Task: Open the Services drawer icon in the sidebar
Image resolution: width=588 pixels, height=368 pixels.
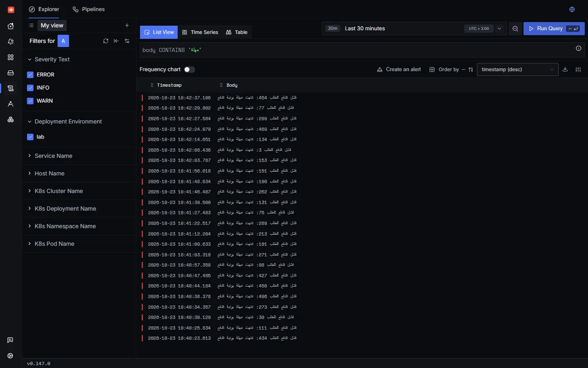Action: [x=11, y=73]
